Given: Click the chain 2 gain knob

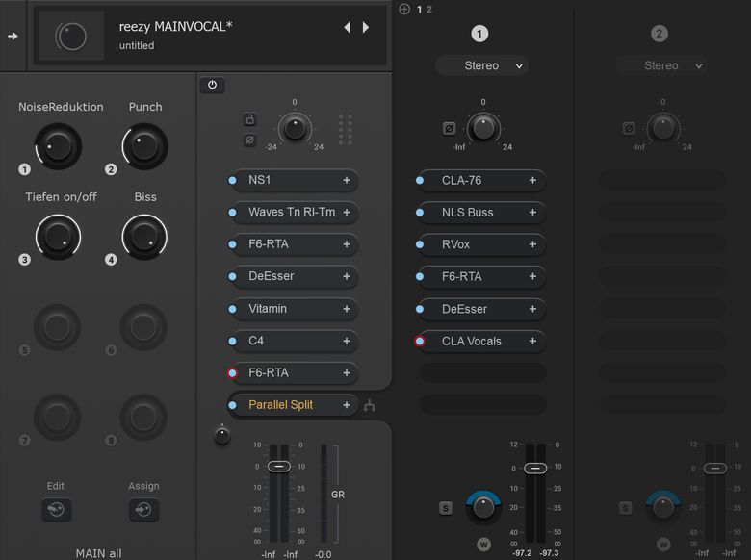Looking at the screenshot, I should pos(663,128).
